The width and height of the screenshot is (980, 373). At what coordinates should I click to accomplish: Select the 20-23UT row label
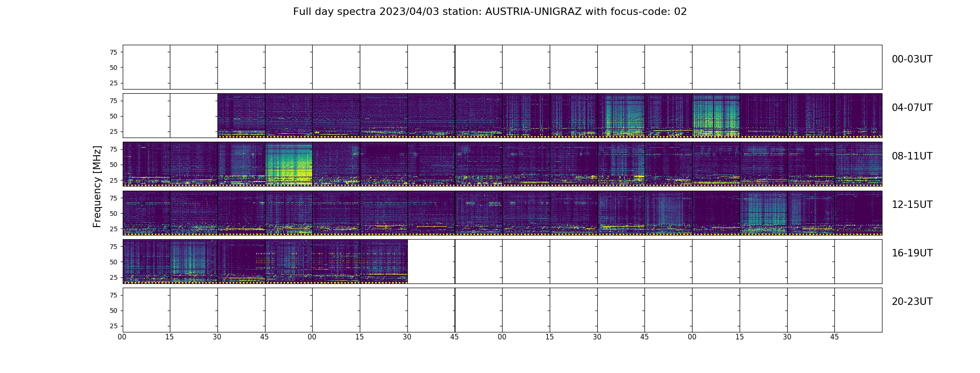coord(911,302)
